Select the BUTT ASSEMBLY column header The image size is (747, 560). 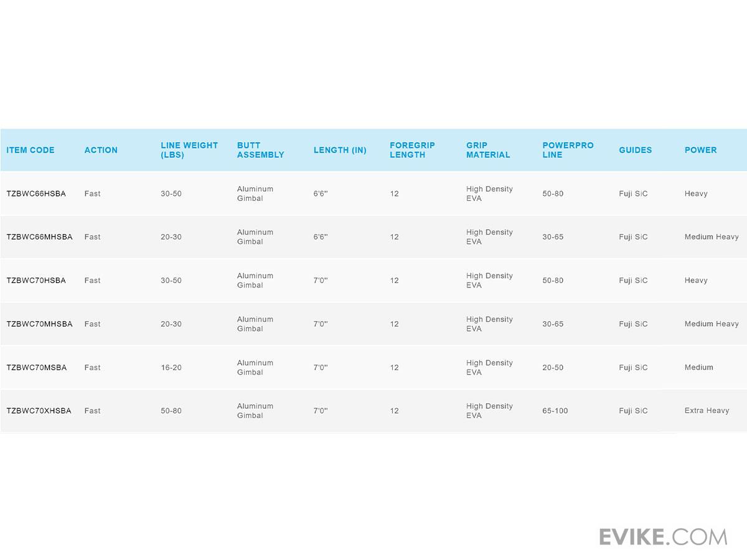click(x=260, y=150)
